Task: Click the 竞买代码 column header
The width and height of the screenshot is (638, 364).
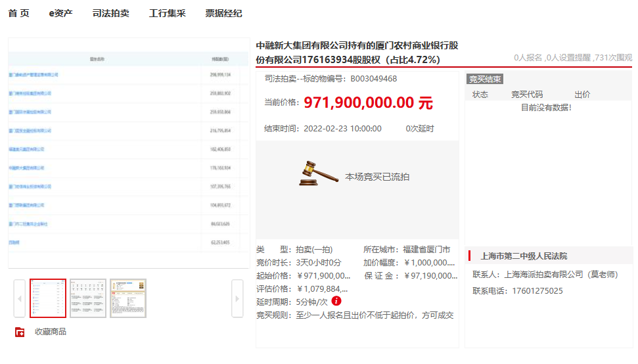Action: [527, 95]
